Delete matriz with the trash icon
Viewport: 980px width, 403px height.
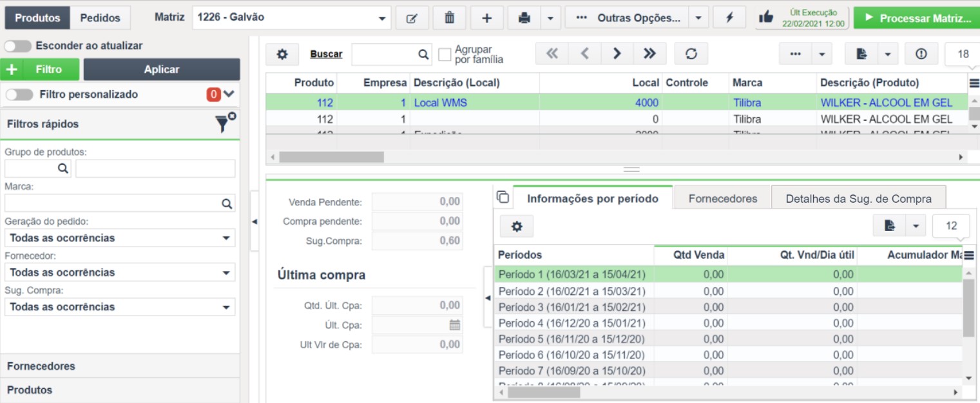coord(450,18)
